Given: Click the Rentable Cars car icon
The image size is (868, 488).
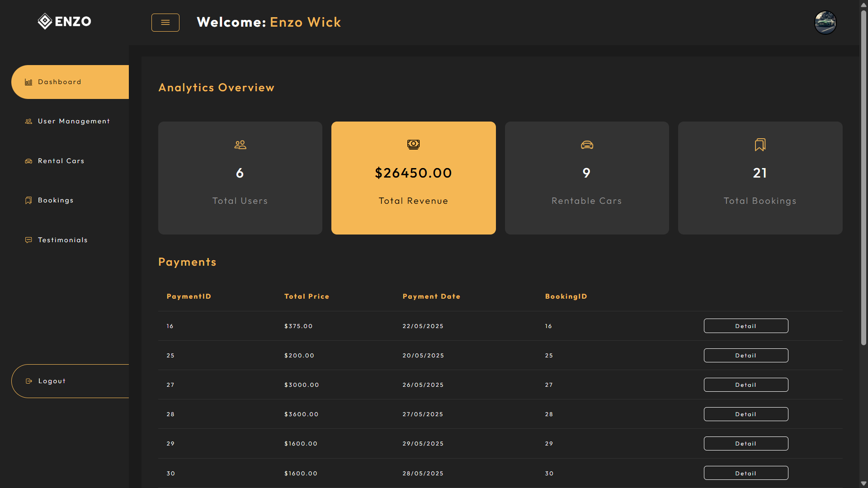Looking at the screenshot, I should (x=587, y=145).
